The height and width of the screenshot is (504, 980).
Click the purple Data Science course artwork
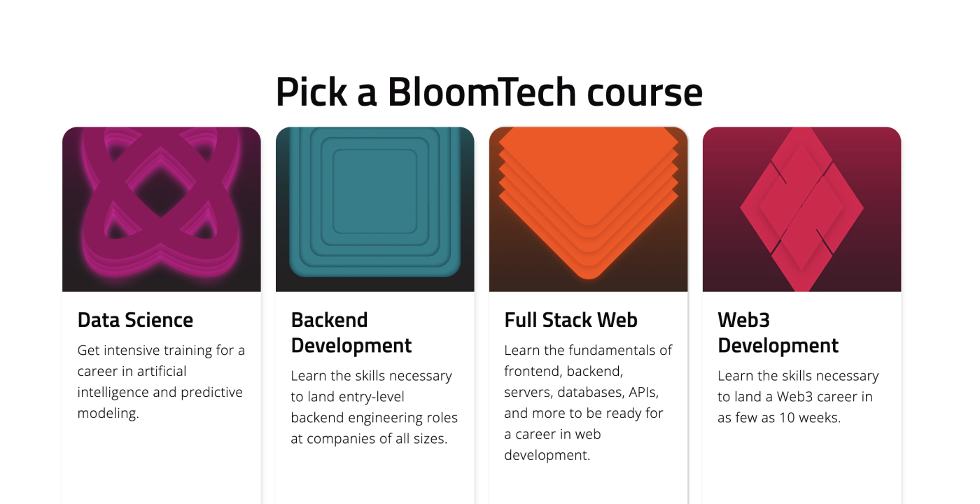[162, 209]
